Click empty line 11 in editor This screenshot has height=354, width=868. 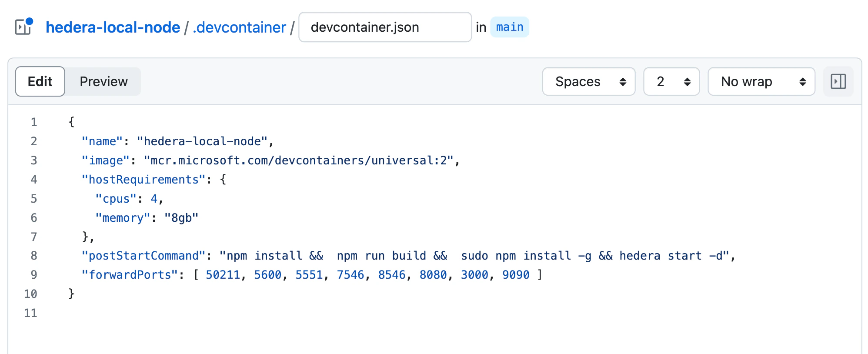click(x=435, y=313)
